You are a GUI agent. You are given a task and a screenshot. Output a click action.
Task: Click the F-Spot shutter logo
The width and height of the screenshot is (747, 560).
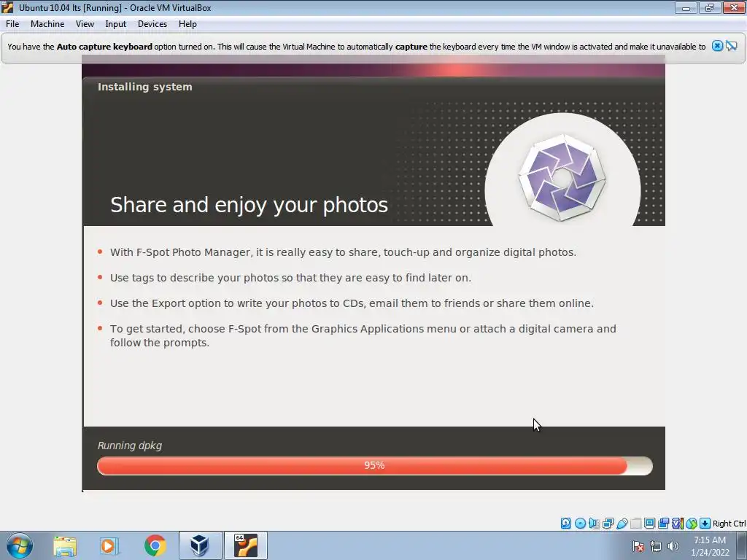(x=562, y=177)
